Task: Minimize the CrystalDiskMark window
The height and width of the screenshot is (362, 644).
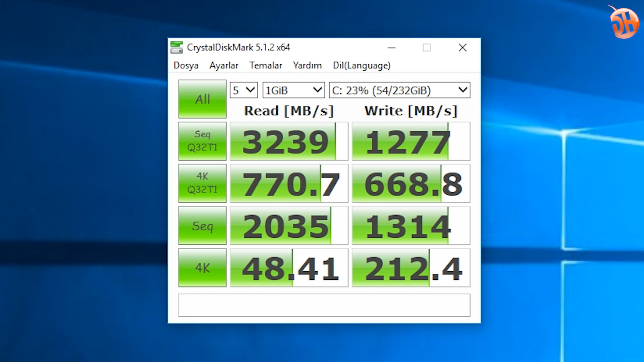Action: point(391,48)
